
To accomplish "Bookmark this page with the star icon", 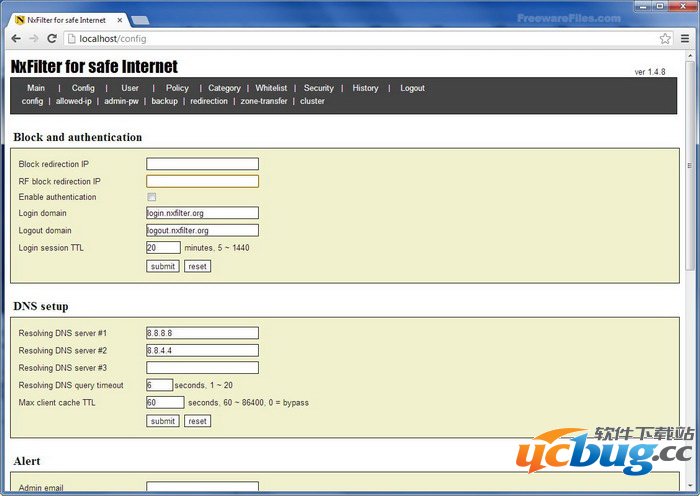I will coord(665,38).
